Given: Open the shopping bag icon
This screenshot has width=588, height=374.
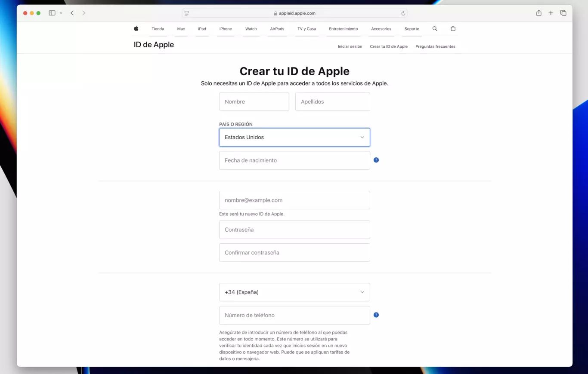Looking at the screenshot, I should tap(453, 29).
